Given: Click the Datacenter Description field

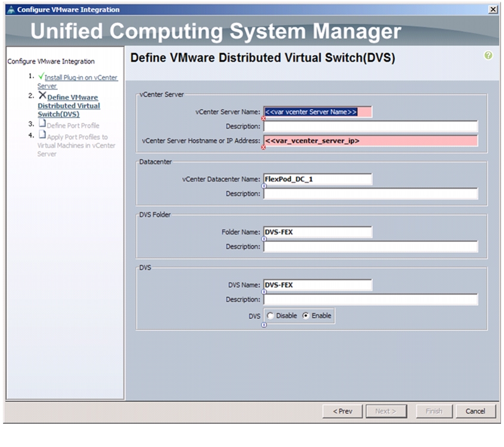Looking at the screenshot, I should (x=371, y=194).
